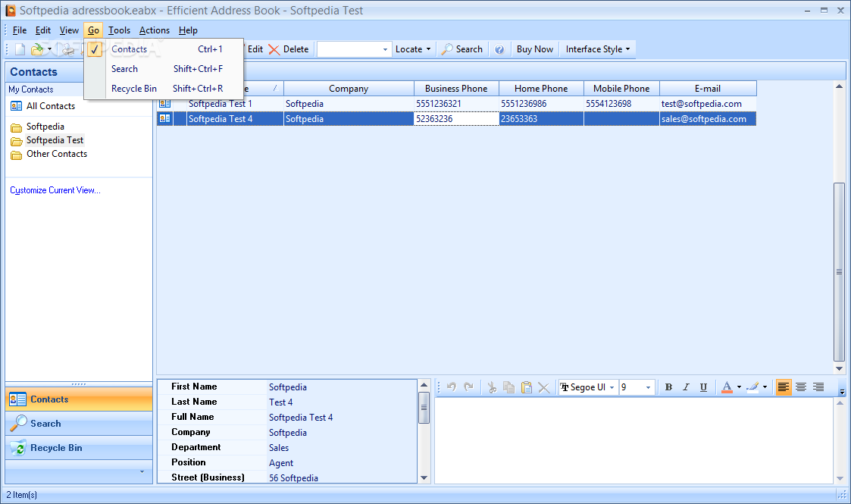Open the Tools menu
The image size is (851, 504).
[119, 30]
